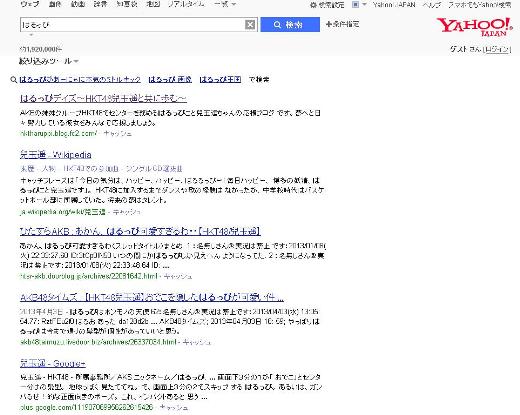
Task: Switch to the リアルタイム search tab
Action: (186, 4)
